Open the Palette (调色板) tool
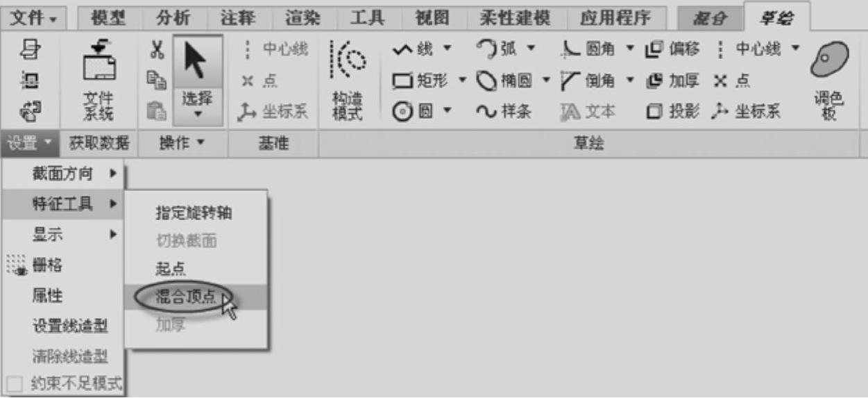Image resolution: width=868 pixels, height=398 pixels. click(830, 80)
